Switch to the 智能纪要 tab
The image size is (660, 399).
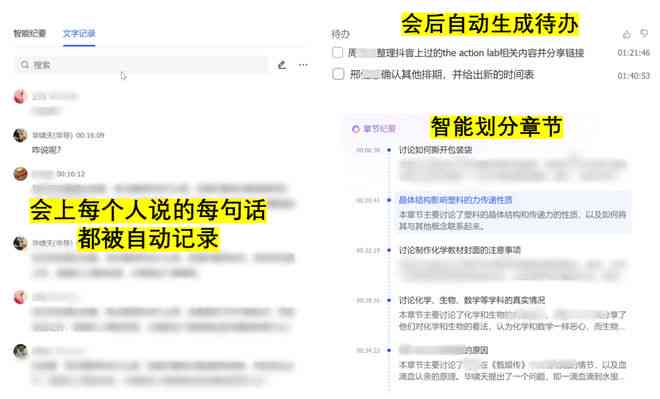click(30, 33)
